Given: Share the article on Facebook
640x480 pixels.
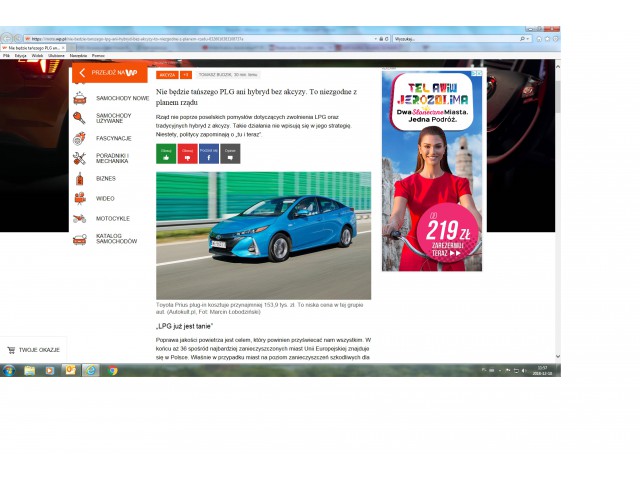Looking at the screenshot, I should tap(208, 154).
